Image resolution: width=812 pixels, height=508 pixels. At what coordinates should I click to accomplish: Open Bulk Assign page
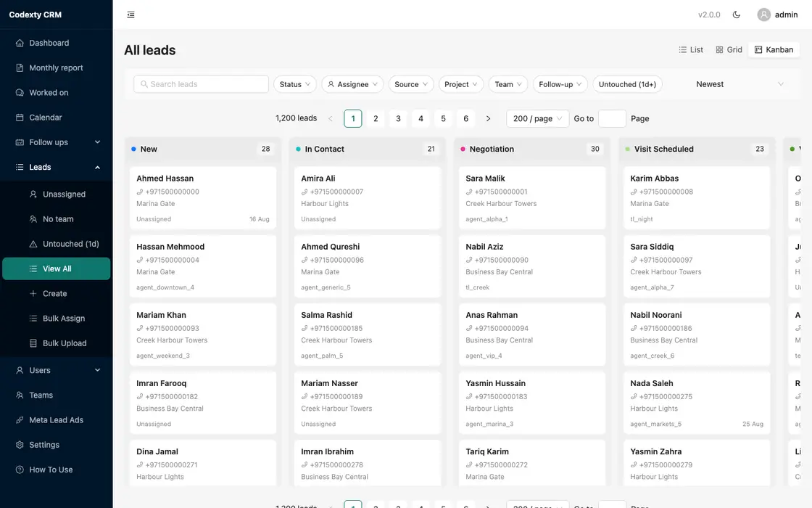coord(56,319)
